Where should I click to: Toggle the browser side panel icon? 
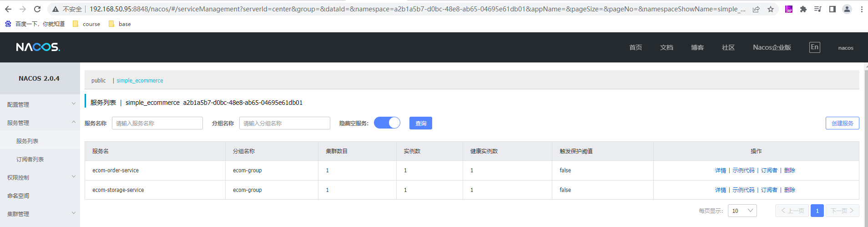click(x=832, y=9)
